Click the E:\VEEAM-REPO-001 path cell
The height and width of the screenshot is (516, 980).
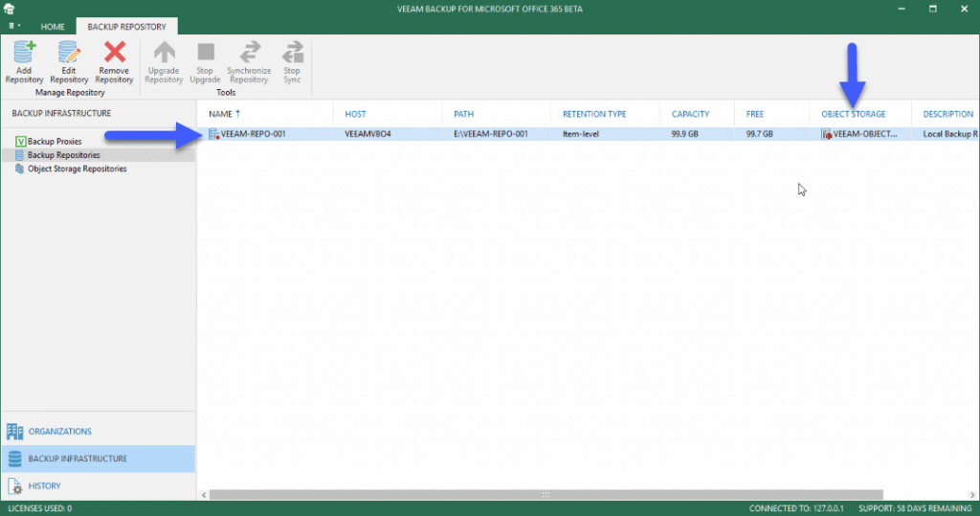point(491,134)
